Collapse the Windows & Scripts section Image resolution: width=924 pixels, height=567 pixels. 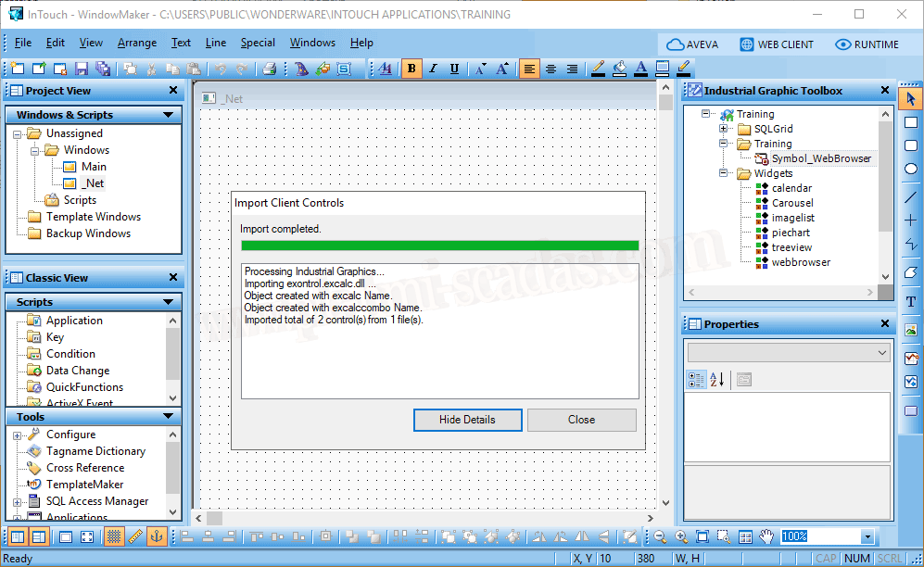[x=168, y=115]
